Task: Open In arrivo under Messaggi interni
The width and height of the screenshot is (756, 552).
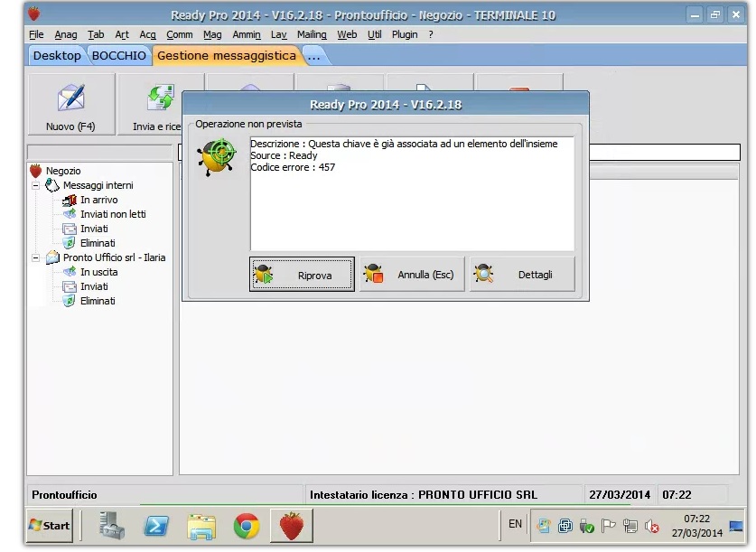Action: (x=98, y=200)
